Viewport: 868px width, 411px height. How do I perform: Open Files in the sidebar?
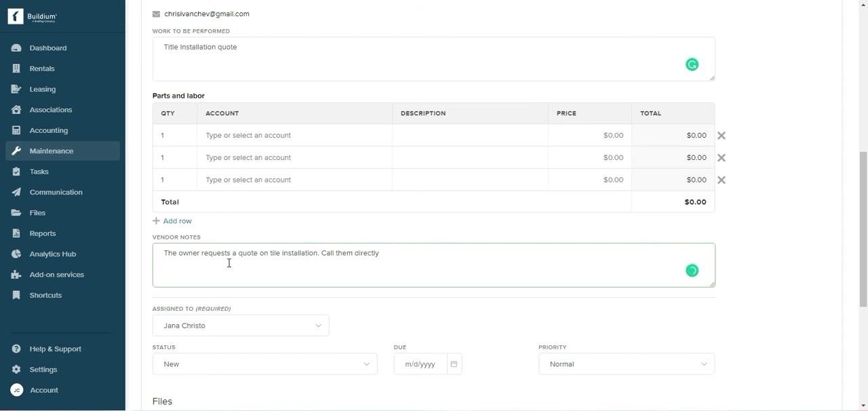point(37,213)
